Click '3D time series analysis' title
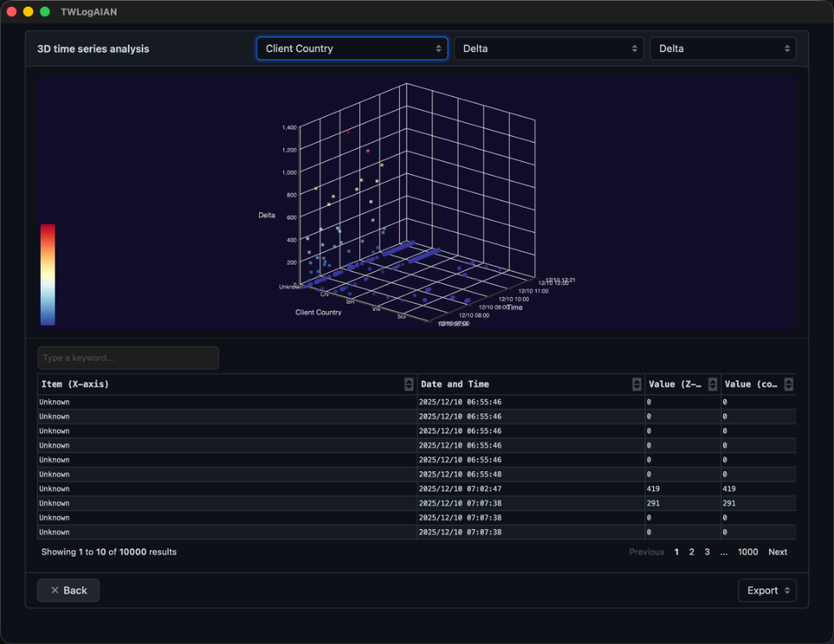The height and width of the screenshot is (644, 834). (93, 49)
